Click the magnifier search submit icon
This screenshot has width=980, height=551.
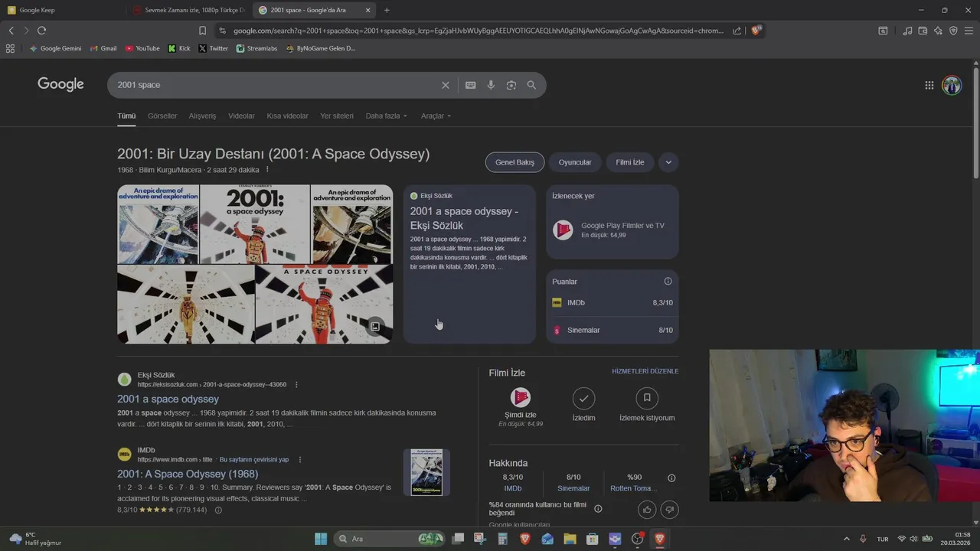531,85
